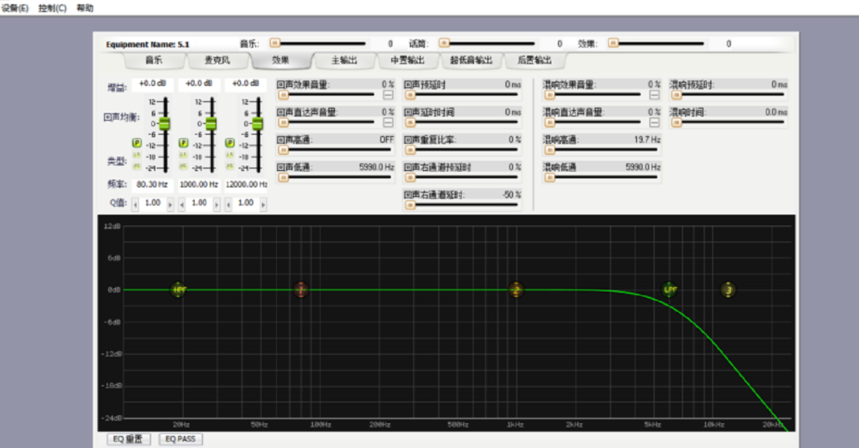859x448 pixels.
Task: Toggle the square button beside 回声直达声音量
Action: [388, 122]
